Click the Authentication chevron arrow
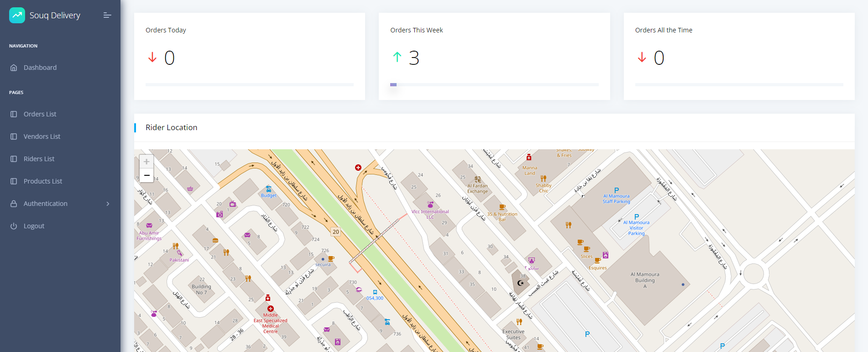The width and height of the screenshot is (868, 352). (x=108, y=204)
